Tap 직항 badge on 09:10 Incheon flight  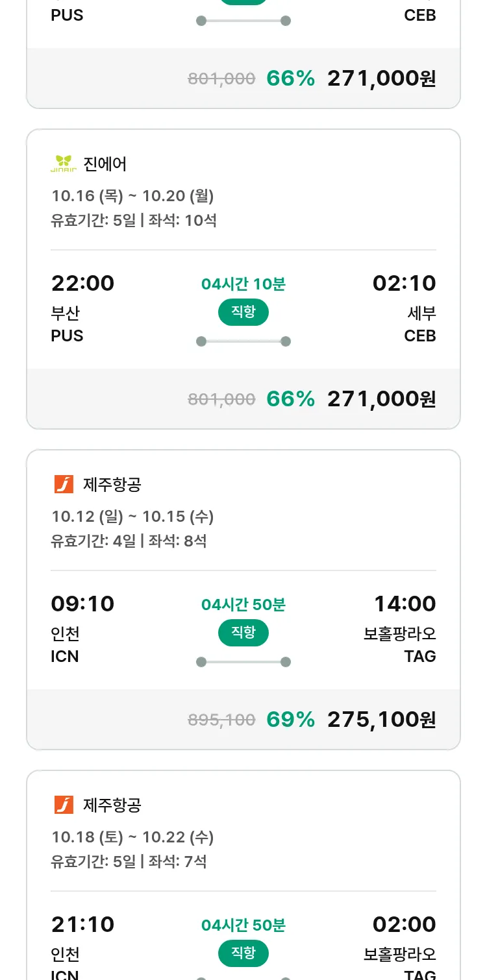(x=243, y=633)
